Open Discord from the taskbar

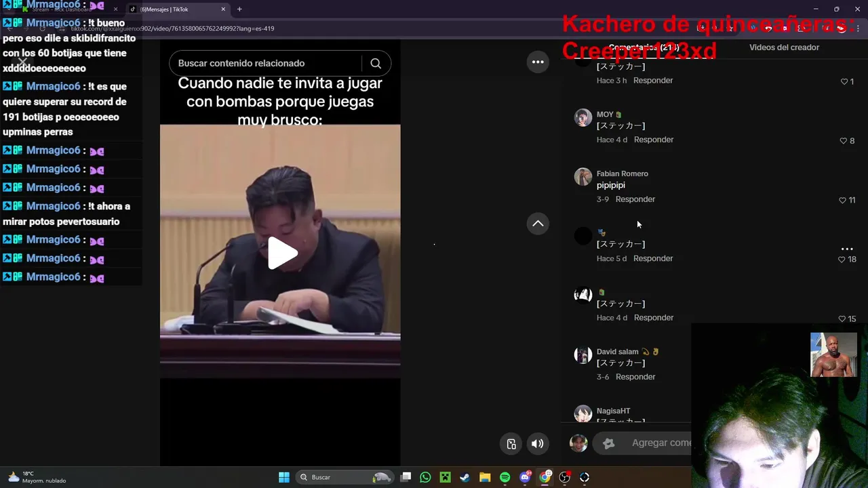pyautogui.click(x=525, y=477)
